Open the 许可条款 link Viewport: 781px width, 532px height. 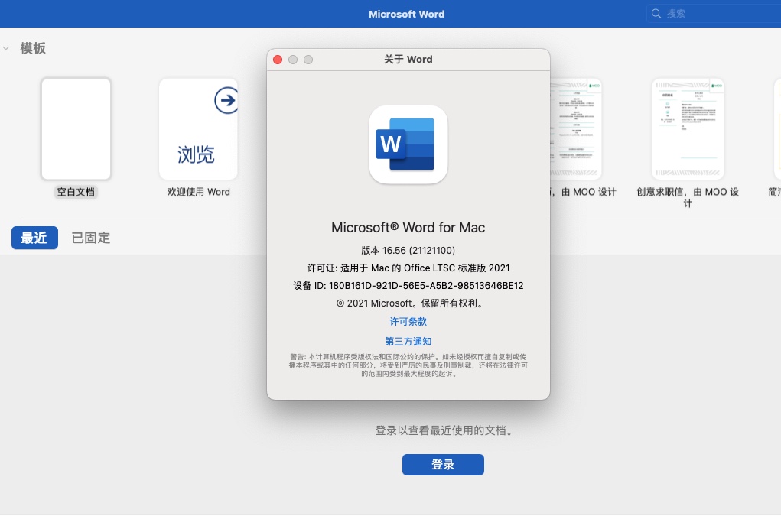click(408, 322)
